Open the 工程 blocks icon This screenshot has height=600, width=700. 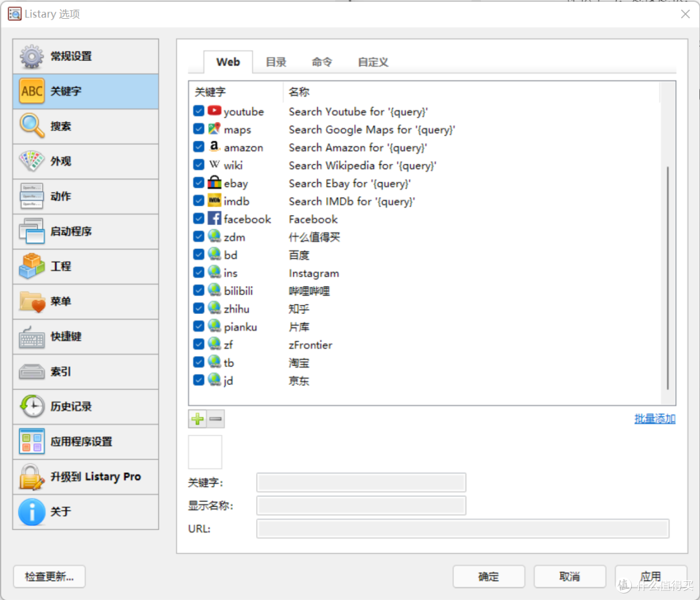32,266
